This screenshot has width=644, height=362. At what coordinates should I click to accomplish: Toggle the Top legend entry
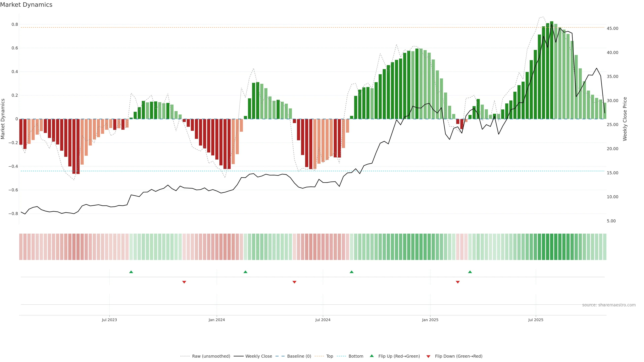(x=330, y=356)
